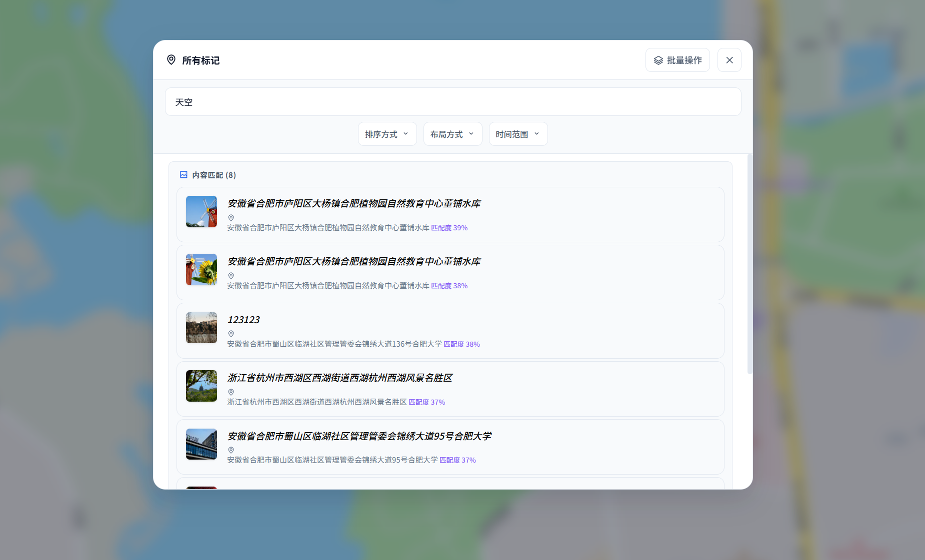Click the 匹配度 38% label in the 123123 card
The width and height of the screenshot is (925, 560).
point(462,344)
